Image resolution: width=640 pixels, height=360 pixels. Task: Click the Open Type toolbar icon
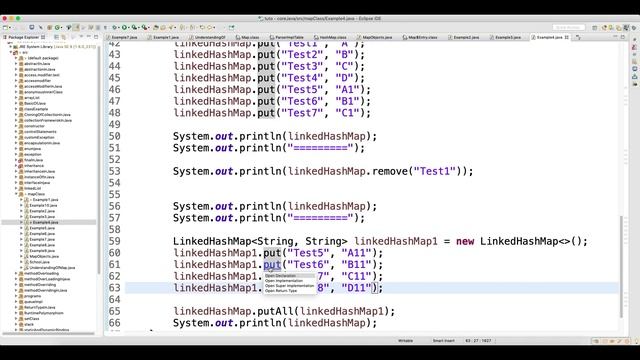[x=156, y=27]
